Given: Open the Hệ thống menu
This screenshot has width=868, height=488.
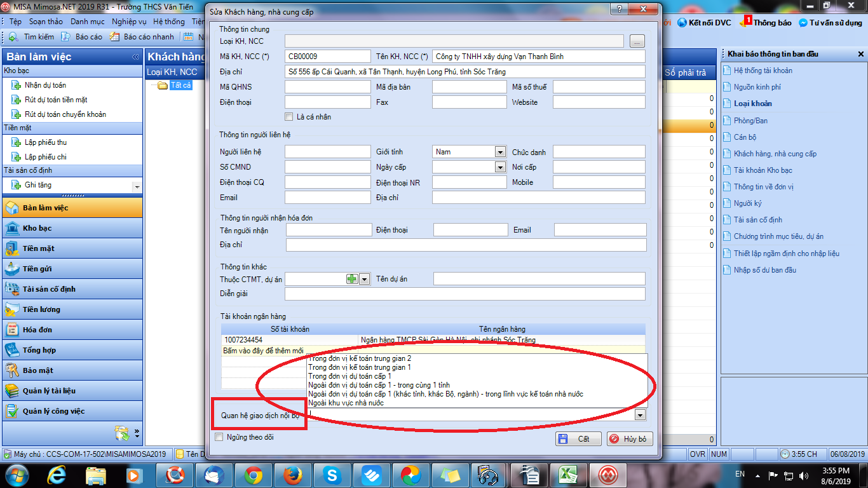Looking at the screenshot, I should (169, 22).
